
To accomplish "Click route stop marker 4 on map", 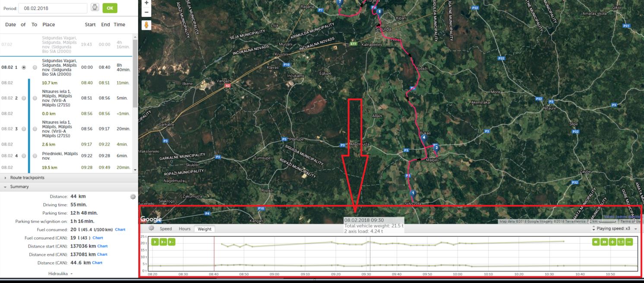I will point(424,138).
